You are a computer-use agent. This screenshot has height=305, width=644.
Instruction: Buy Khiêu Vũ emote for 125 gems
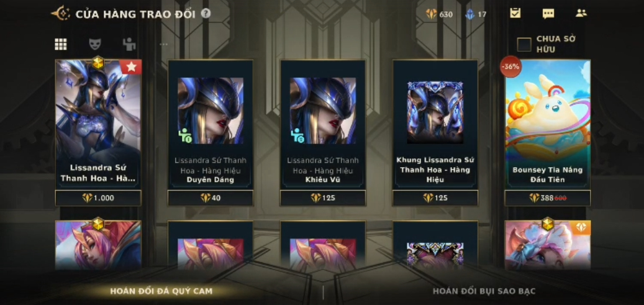tap(323, 198)
